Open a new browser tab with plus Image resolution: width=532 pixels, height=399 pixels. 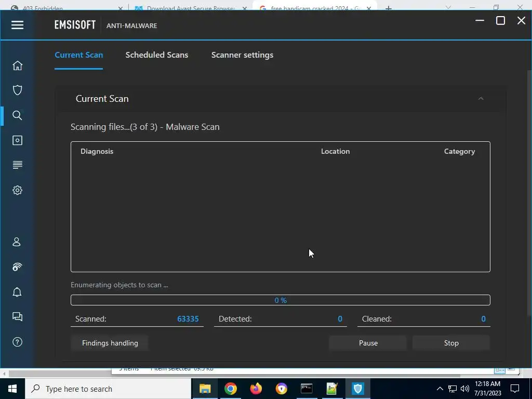coord(389,7)
